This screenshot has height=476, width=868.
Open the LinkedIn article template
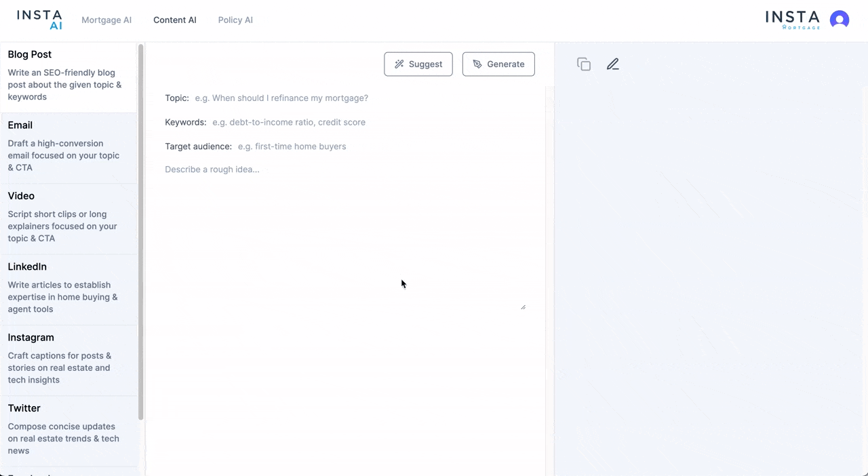coord(68,287)
